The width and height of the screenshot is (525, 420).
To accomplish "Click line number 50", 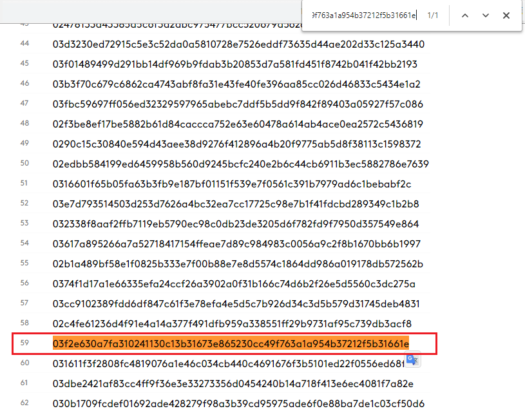I will (x=24, y=163).
